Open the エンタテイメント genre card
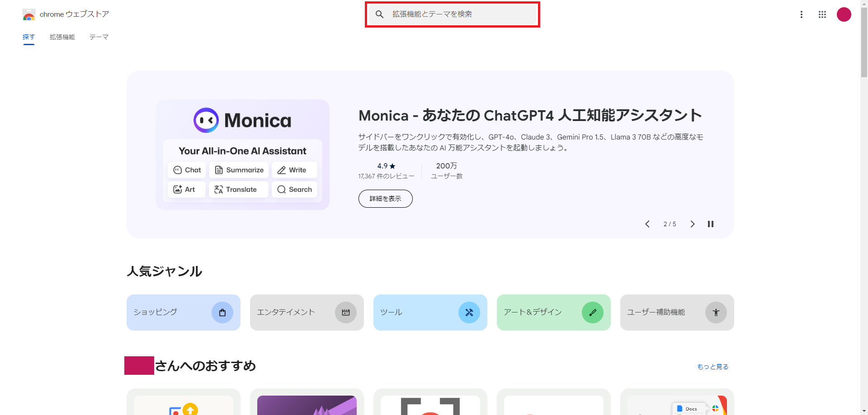The width and height of the screenshot is (868, 415). click(x=307, y=312)
